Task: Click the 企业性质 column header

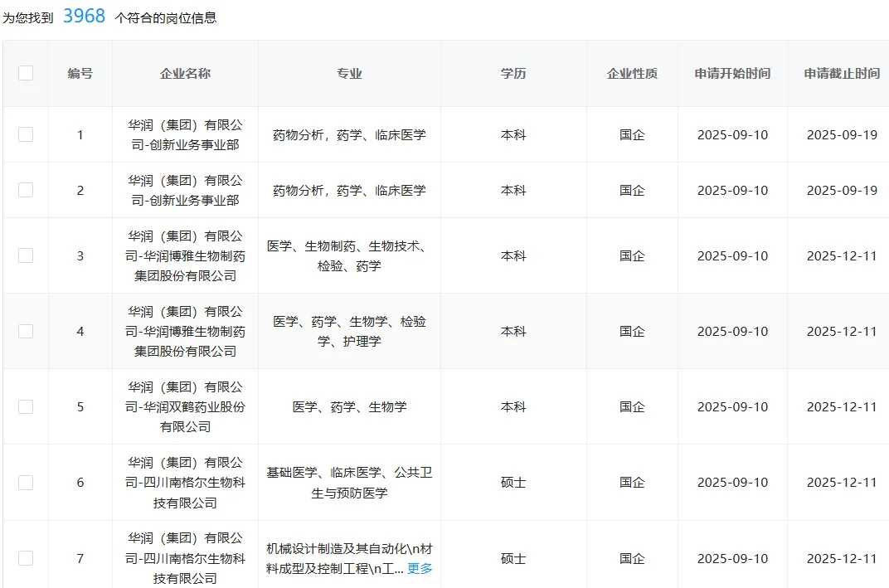Action: [x=632, y=73]
